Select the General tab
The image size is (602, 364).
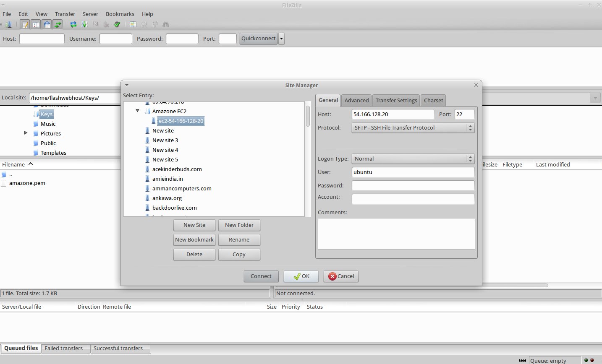pyautogui.click(x=328, y=100)
